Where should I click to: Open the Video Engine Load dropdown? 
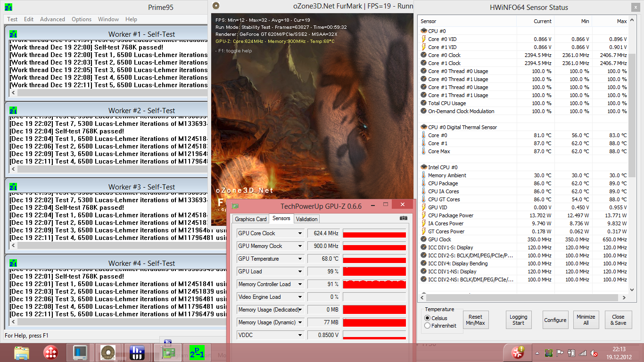pos(300,297)
